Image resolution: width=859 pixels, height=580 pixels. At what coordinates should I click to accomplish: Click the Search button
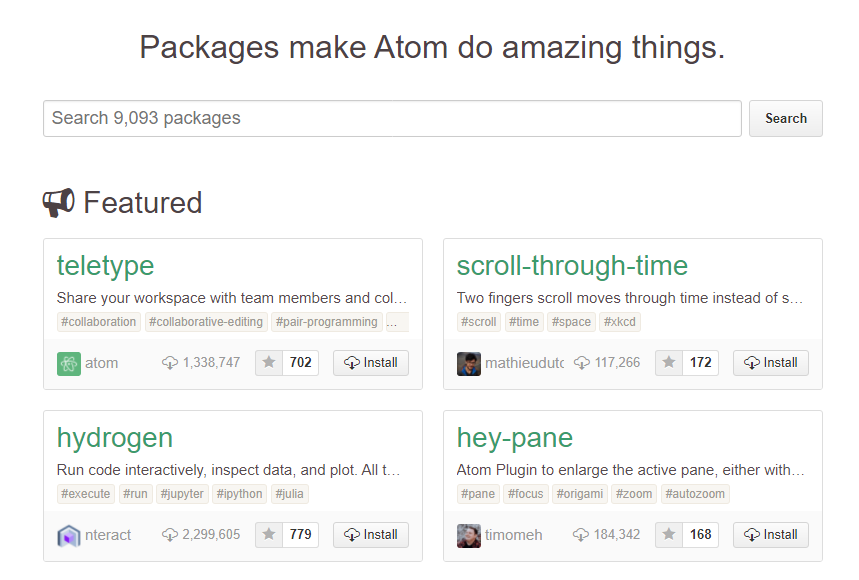pyautogui.click(x=786, y=118)
